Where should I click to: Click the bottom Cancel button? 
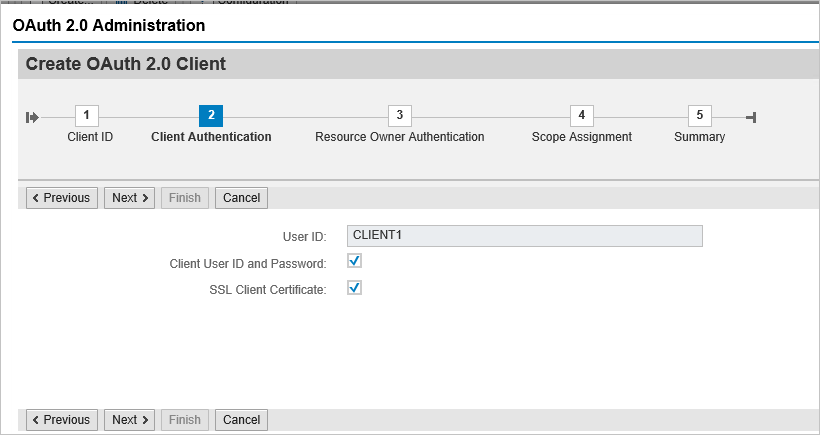click(x=241, y=420)
